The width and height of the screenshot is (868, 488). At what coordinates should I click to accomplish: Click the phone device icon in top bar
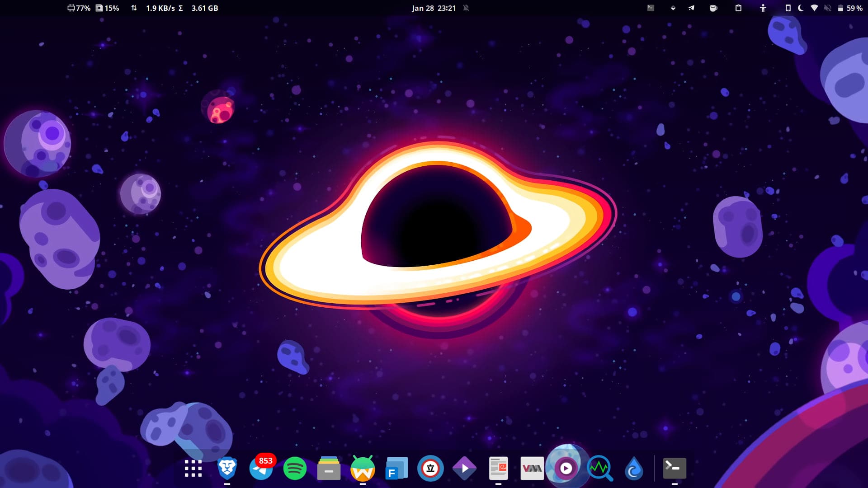point(788,8)
